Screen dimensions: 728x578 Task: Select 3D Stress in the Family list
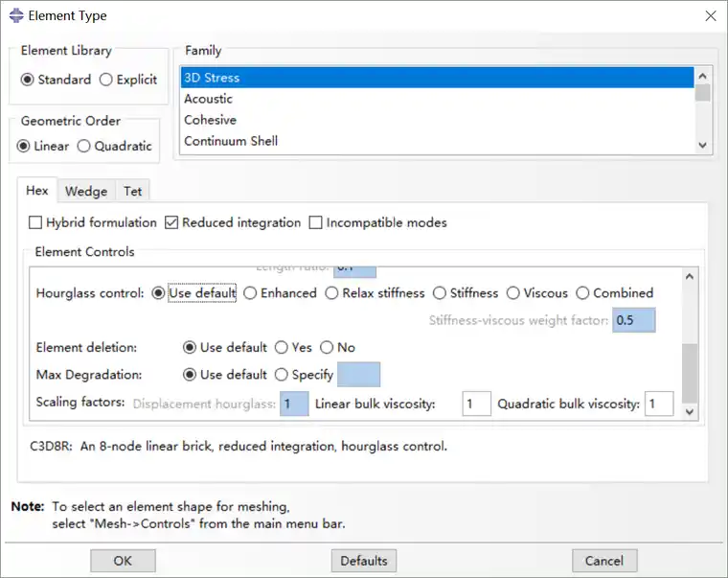point(437,78)
